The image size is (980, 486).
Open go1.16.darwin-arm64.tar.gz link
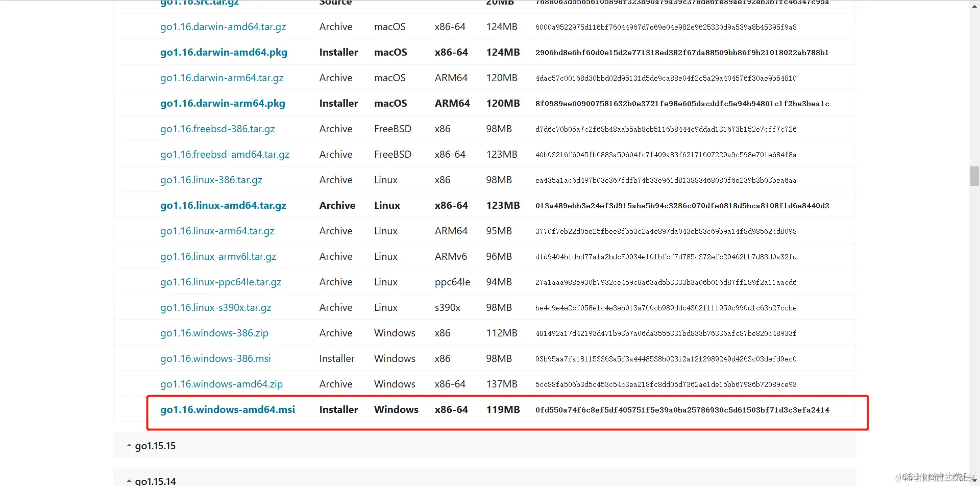(x=222, y=78)
